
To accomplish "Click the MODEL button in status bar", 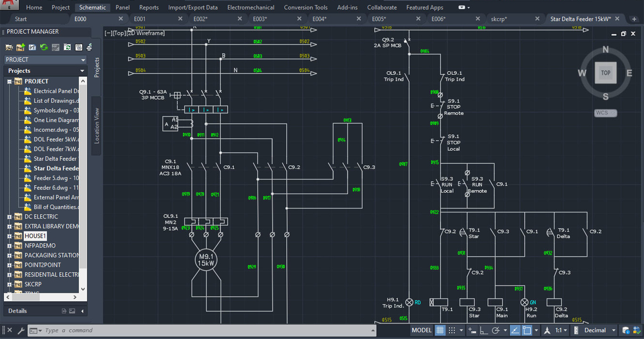I will pos(421,330).
